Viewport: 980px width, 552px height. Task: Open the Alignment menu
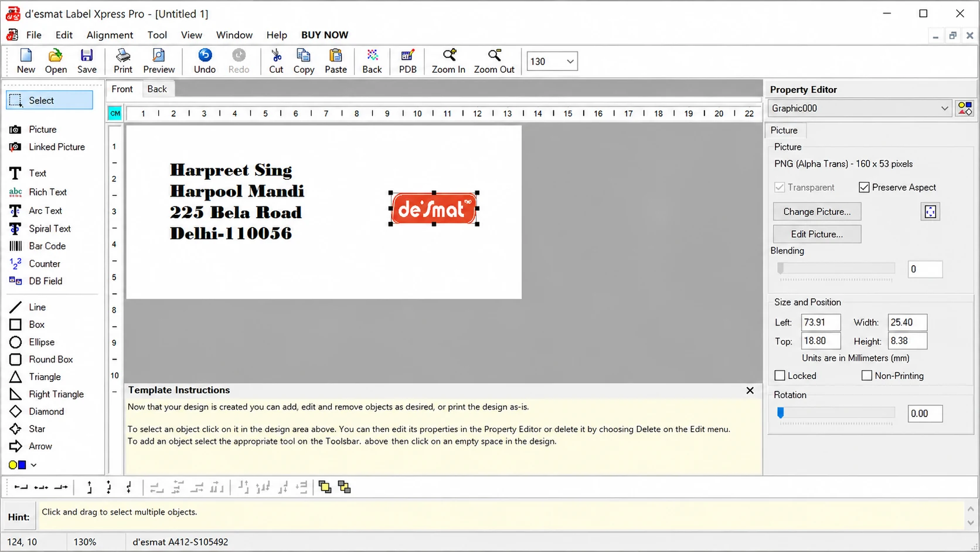[x=110, y=35]
